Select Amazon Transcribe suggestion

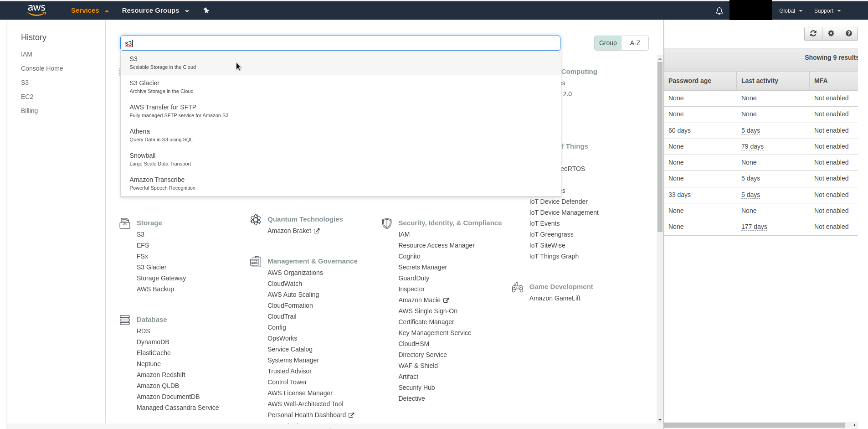340,184
